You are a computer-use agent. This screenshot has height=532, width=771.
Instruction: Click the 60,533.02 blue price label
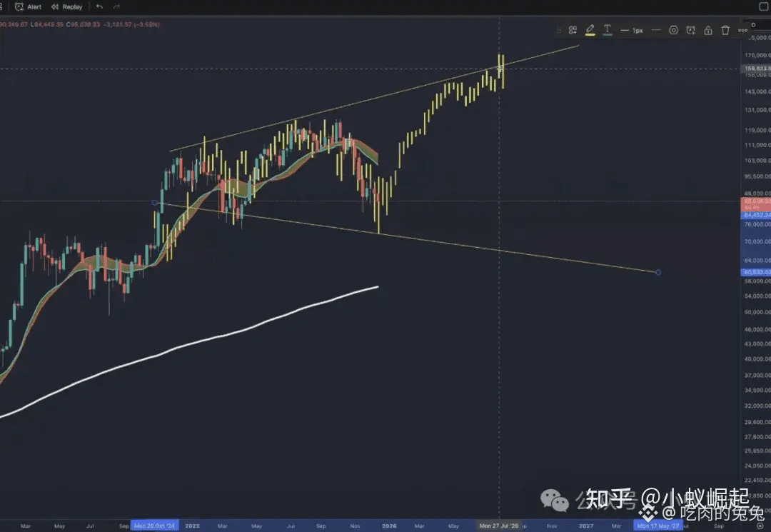click(x=756, y=272)
